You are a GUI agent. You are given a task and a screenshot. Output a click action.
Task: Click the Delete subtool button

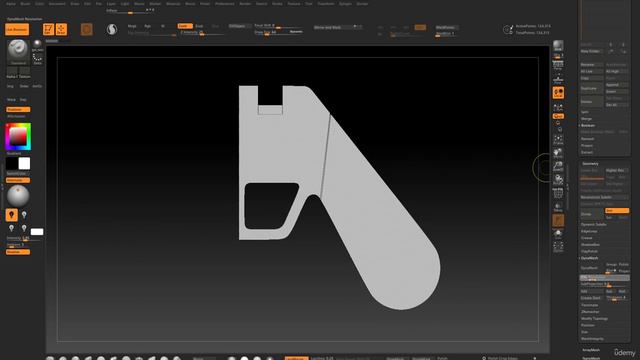point(591,102)
